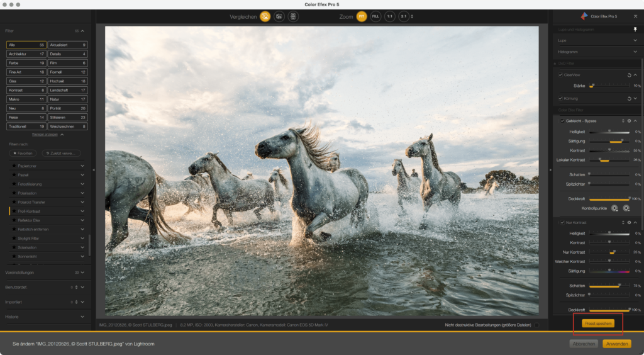Image resolution: width=644 pixels, height=355 pixels.
Task: Reorder the Gebleicht - Bypass filter handle
Action: pos(623,121)
